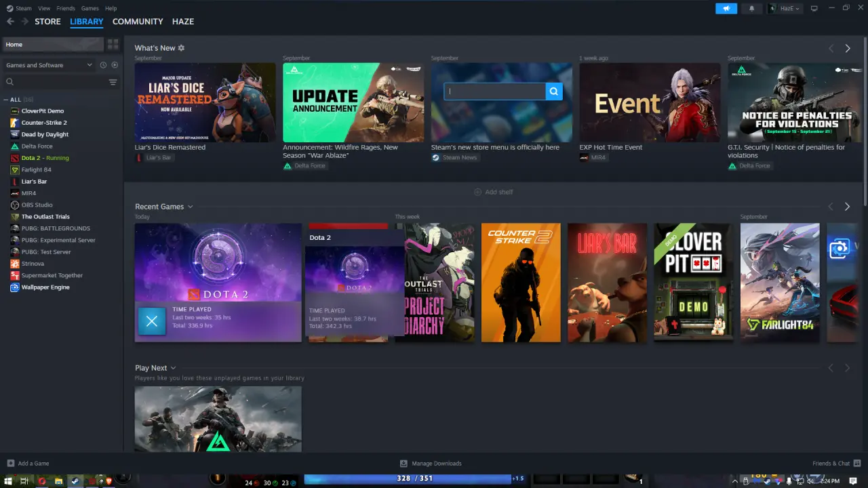Open the Help menu
868x488 pixels.
111,8
